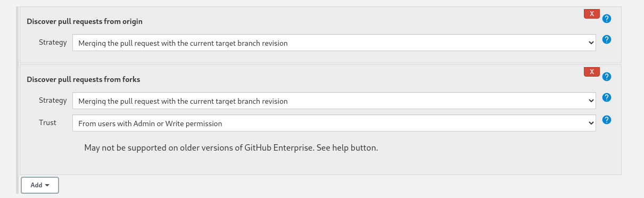
Task: Show help for the origin Strategy field
Action: click(x=607, y=39)
